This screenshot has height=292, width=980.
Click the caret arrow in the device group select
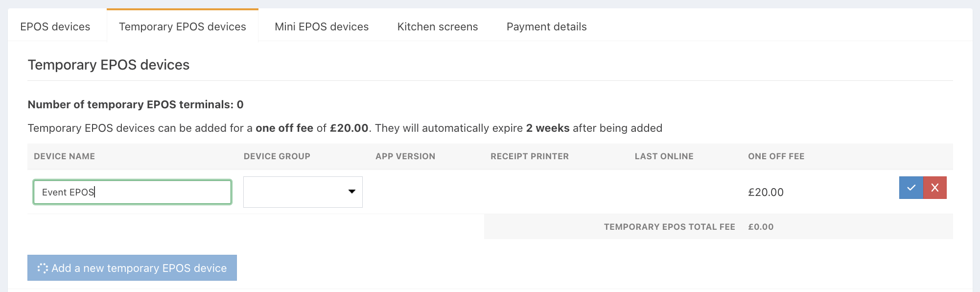(x=351, y=192)
